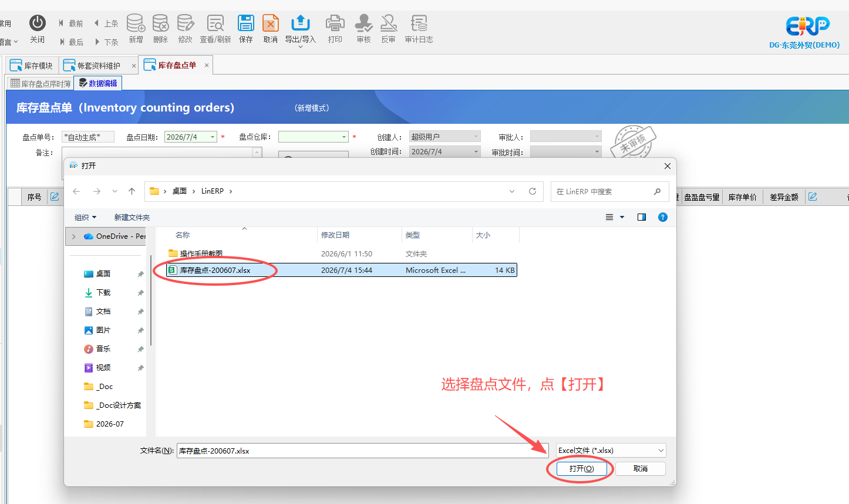Click the 打开(O) button
The image size is (849, 504).
581,468
